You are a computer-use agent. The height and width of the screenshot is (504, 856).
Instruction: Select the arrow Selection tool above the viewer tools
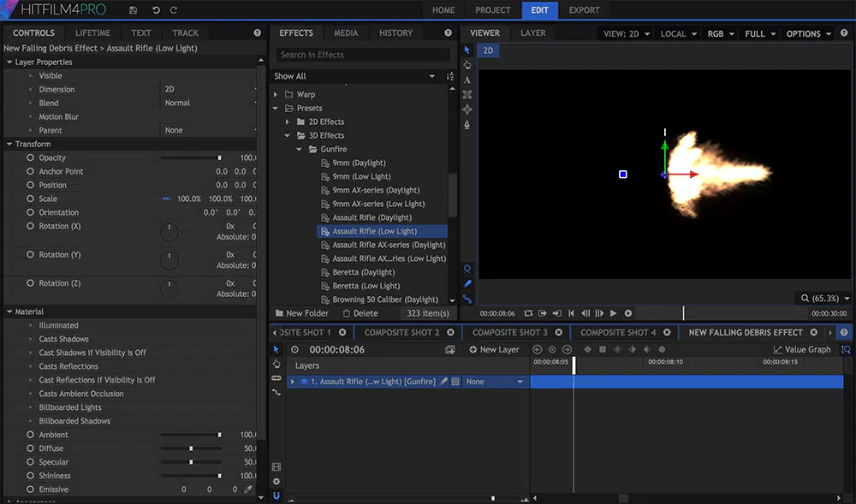[x=467, y=50]
